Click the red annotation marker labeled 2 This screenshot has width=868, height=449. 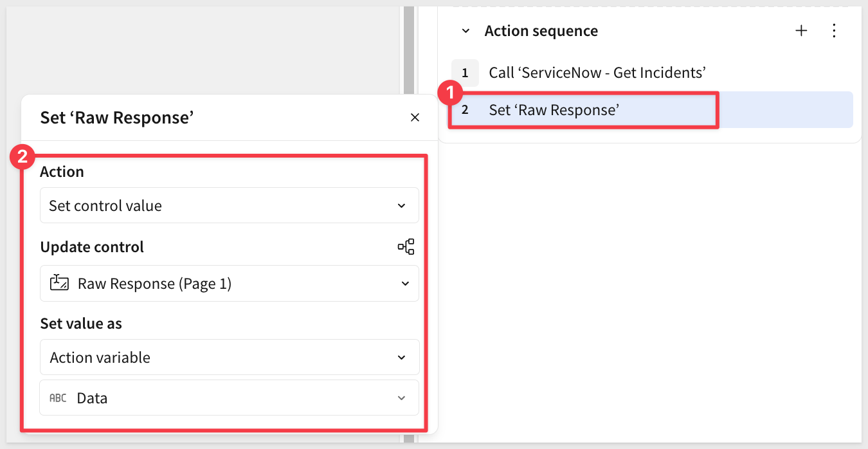click(x=23, y=158)
